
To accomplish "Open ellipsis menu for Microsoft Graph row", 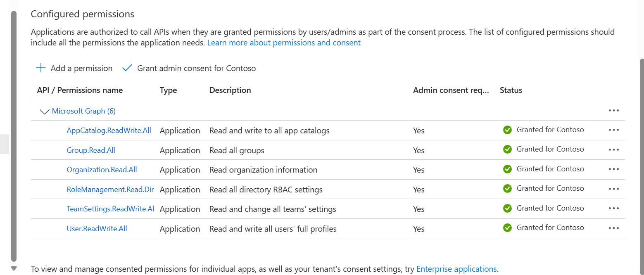I will point(613,111).
